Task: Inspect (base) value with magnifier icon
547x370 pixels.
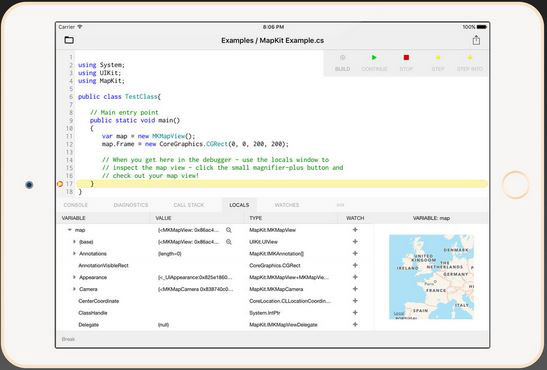Action: coord(229,242)
